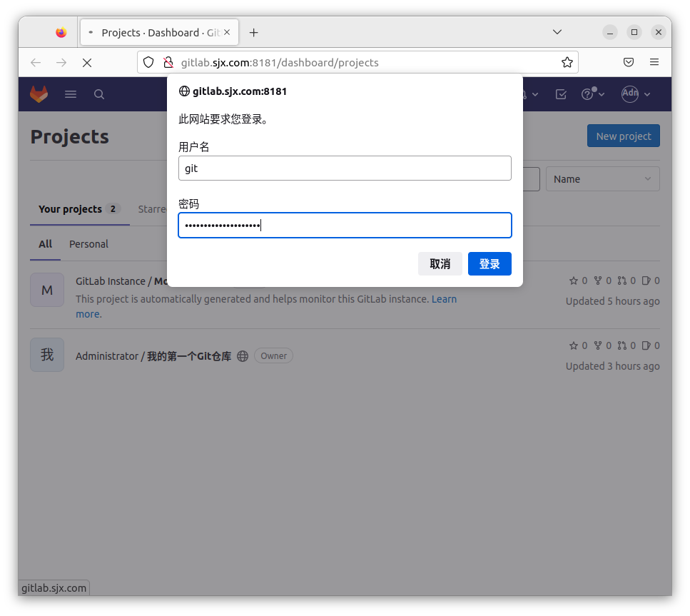The width and height of the screenshot is (690, 616).
Task: Open a new browser tab
Action: (x=253, y=33)
